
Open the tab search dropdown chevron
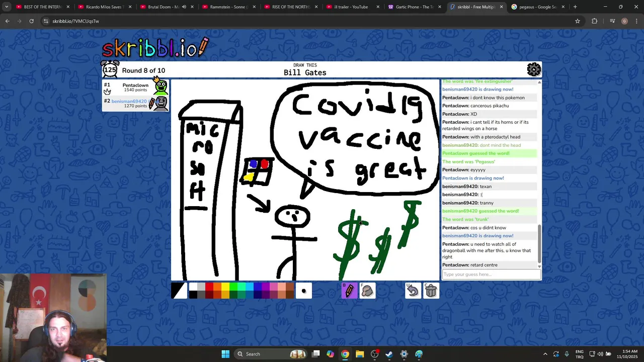(x=7, y=7)
